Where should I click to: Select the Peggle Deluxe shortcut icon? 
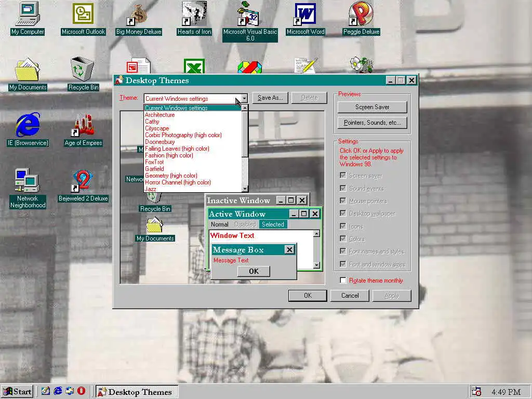point(361,18)
